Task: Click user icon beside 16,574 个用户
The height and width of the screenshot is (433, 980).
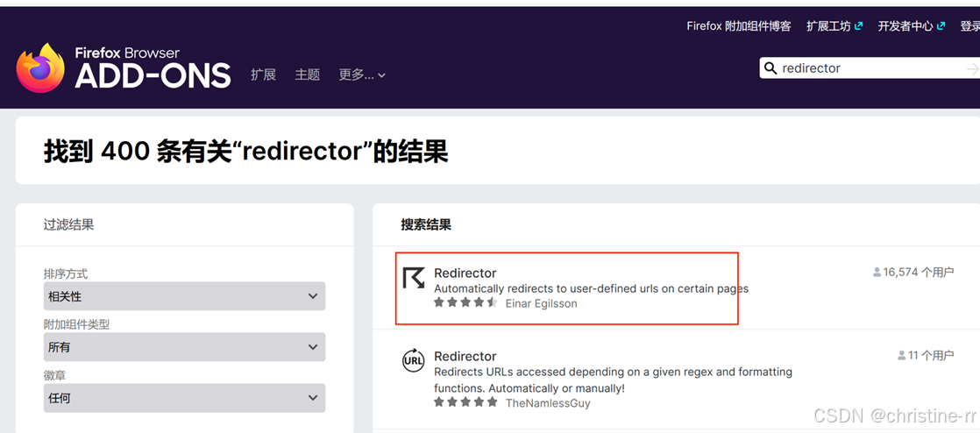Action: click(877, 273)
